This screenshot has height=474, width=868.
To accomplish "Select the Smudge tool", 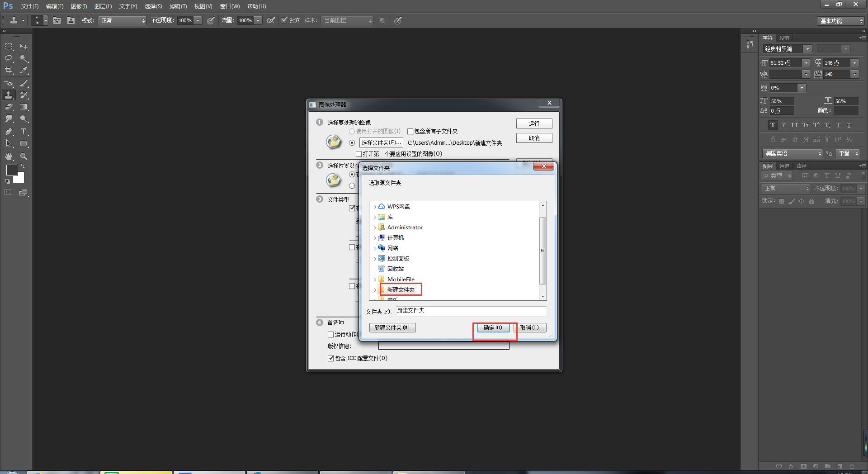I will click(x=9, y=119).
